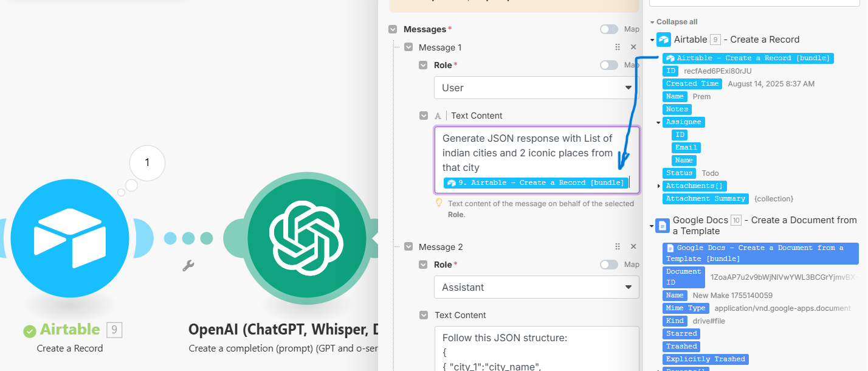Click the green checkmark beside the Airtable label
Image resolution: width=868 pixels, height=371 pixels.
point(29,331)
